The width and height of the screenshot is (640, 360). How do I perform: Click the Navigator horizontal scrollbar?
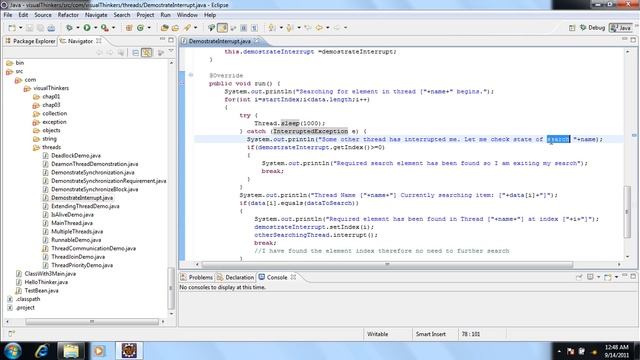tap(91, 322)
